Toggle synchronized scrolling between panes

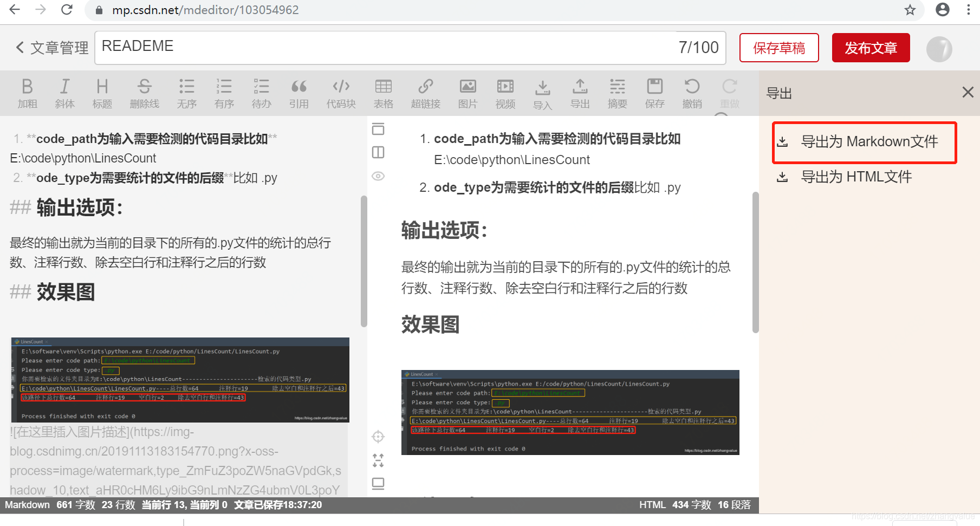coord(378,460)
